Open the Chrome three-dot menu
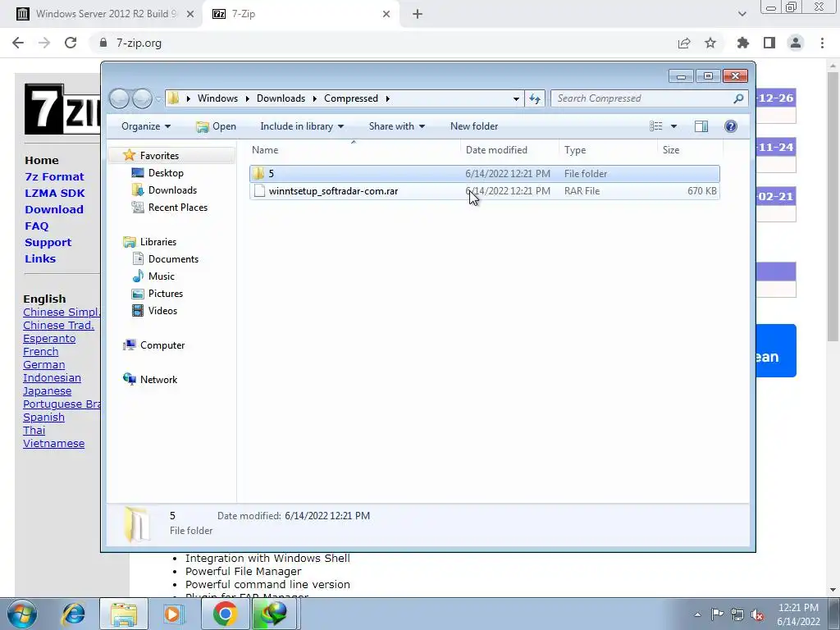The image size is (840, 630). pyautogui.click(x=822, y=43)
